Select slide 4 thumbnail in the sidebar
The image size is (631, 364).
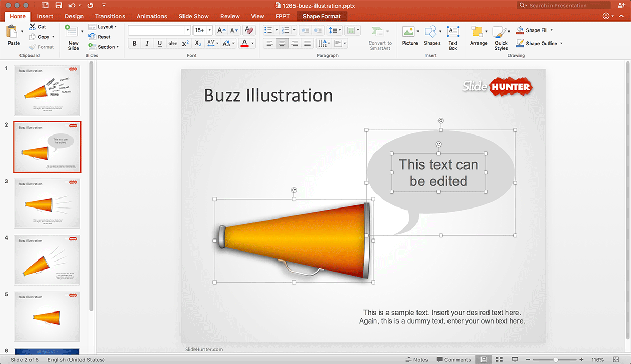[47, 259]
